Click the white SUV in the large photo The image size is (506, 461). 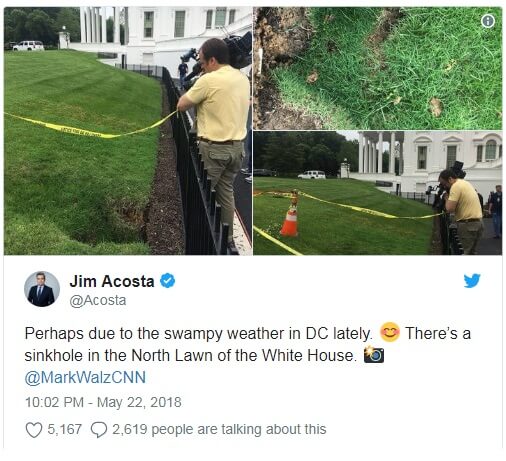pyautogui.click(x=28, y=46)
